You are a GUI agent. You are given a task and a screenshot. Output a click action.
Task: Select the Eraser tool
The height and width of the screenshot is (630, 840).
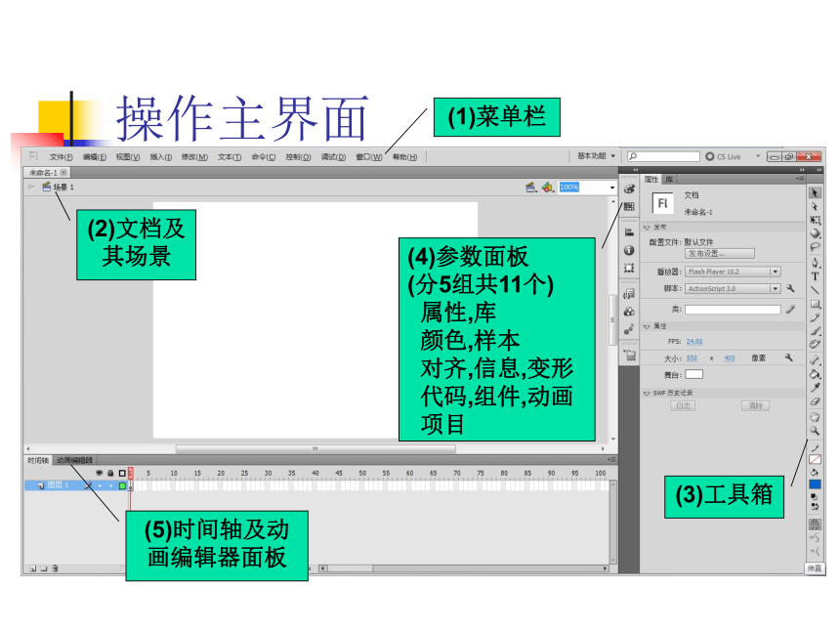tap(815, 400)
